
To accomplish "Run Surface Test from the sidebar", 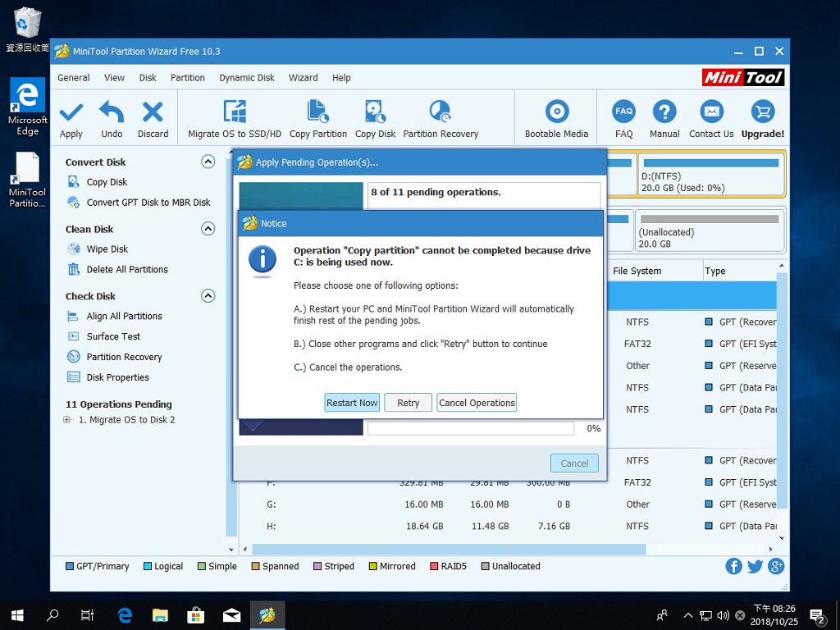I will click(113, 336).
